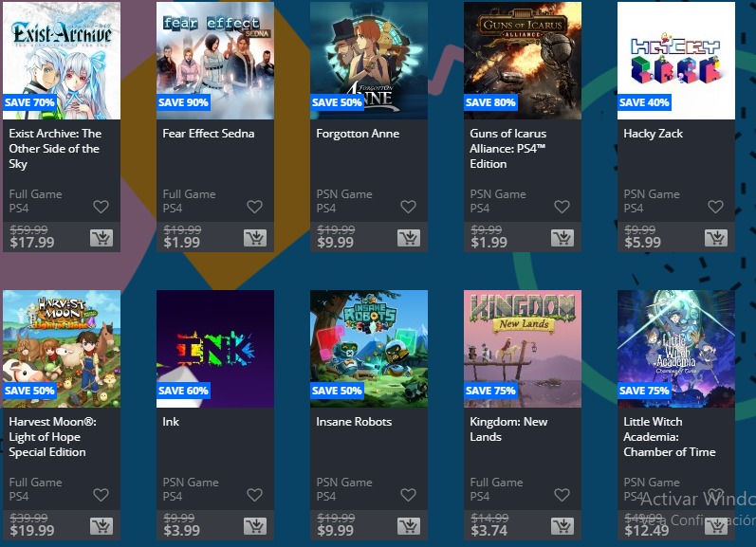
Task: Toggle wishlist heart for Fear Effect Sedna
Action: coord(254,207)
